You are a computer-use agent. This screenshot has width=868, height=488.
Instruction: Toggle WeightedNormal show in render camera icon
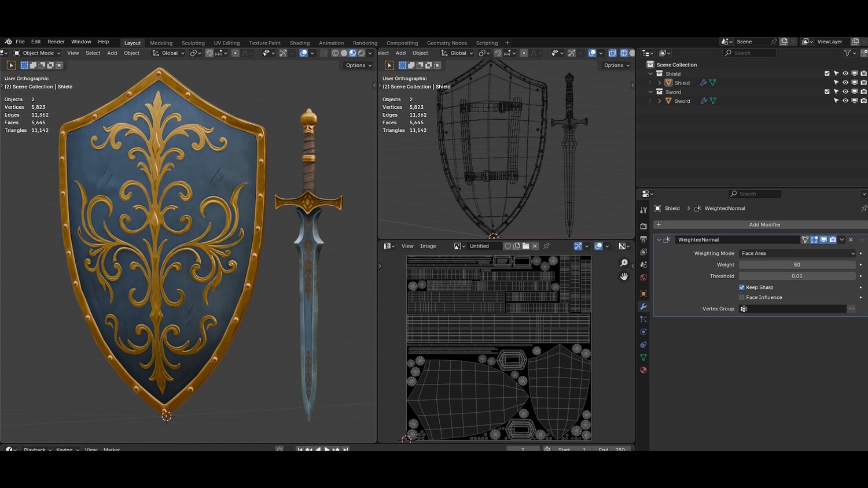(833, 240)
